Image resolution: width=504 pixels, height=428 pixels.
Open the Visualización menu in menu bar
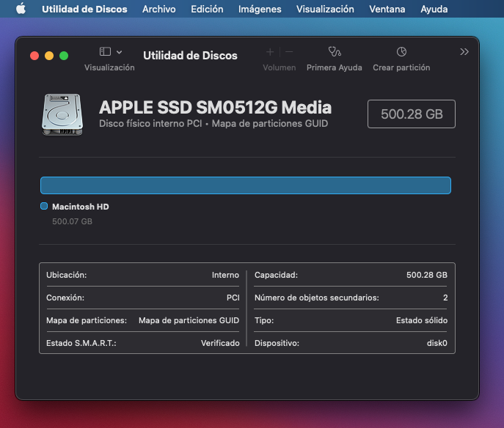pyautogui.click(x=325, y=9)
